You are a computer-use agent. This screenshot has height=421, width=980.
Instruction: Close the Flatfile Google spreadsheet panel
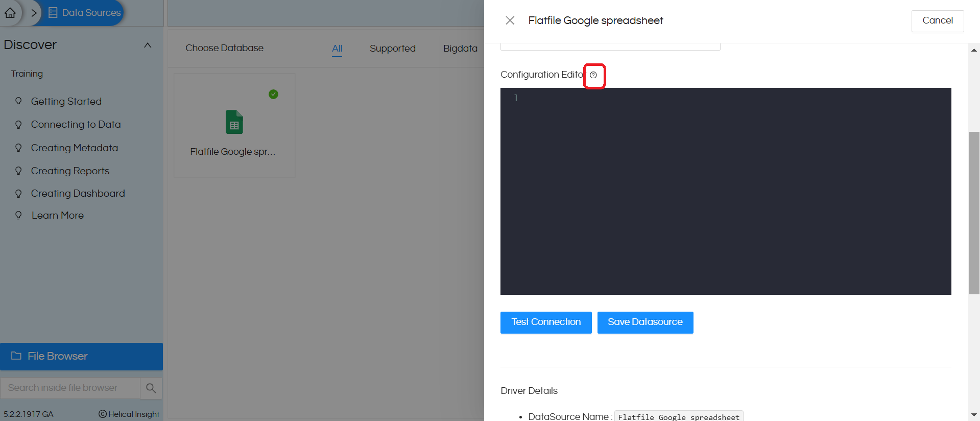point(510,20)
